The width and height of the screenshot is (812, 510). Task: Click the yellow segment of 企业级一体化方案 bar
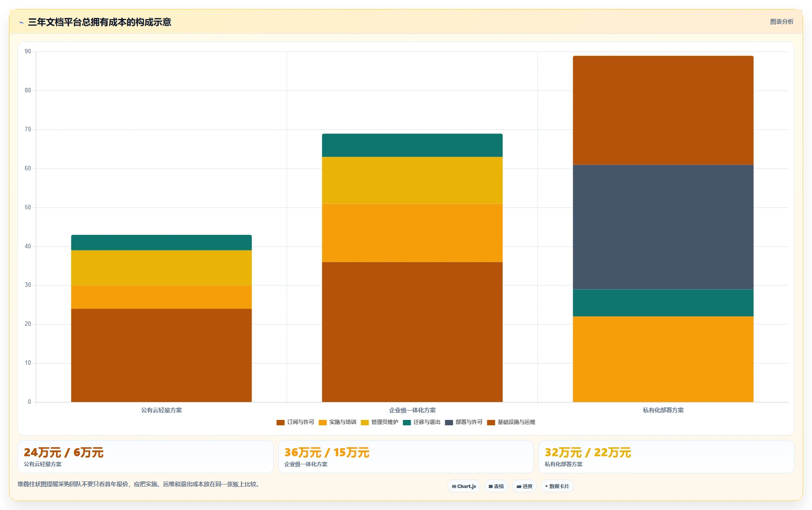(x=412, y=180)
